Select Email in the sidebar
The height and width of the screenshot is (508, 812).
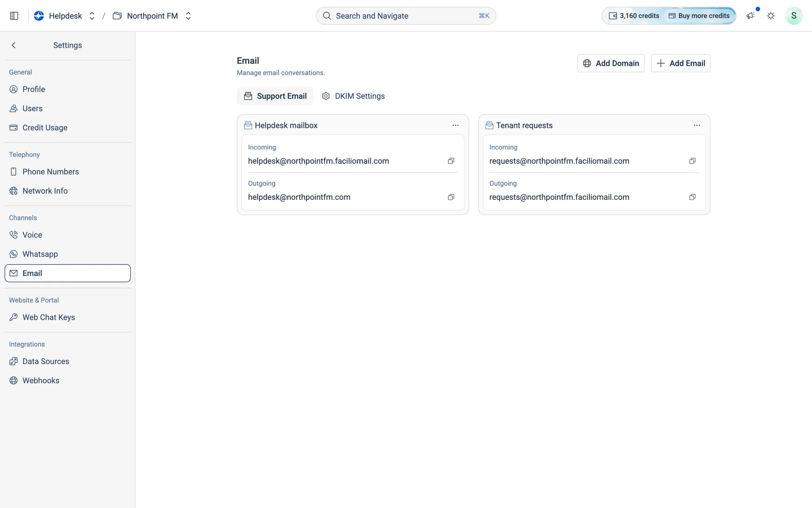click(x=67, y=273)
